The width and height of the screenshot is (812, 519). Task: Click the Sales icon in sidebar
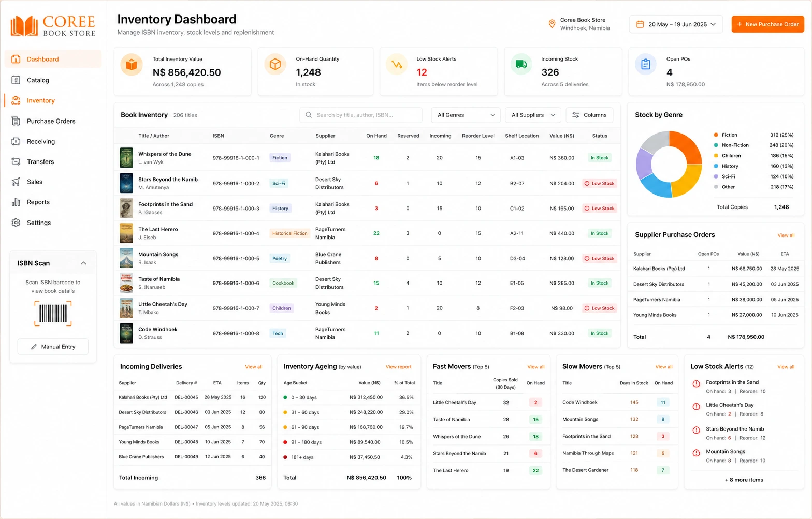click(x=16, y=182)
